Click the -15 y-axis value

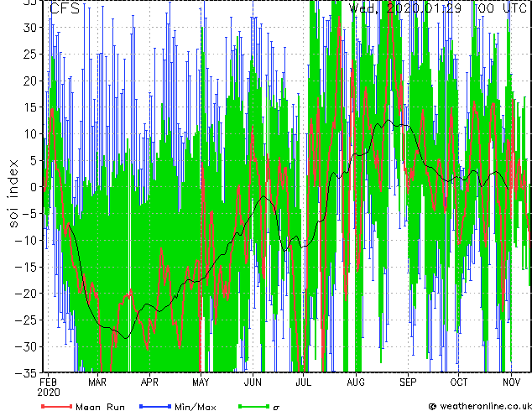pos(26,267)
